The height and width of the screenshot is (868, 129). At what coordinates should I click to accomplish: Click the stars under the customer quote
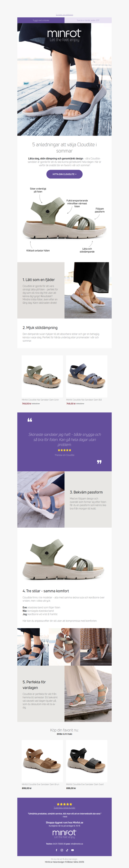click(64, 450)
